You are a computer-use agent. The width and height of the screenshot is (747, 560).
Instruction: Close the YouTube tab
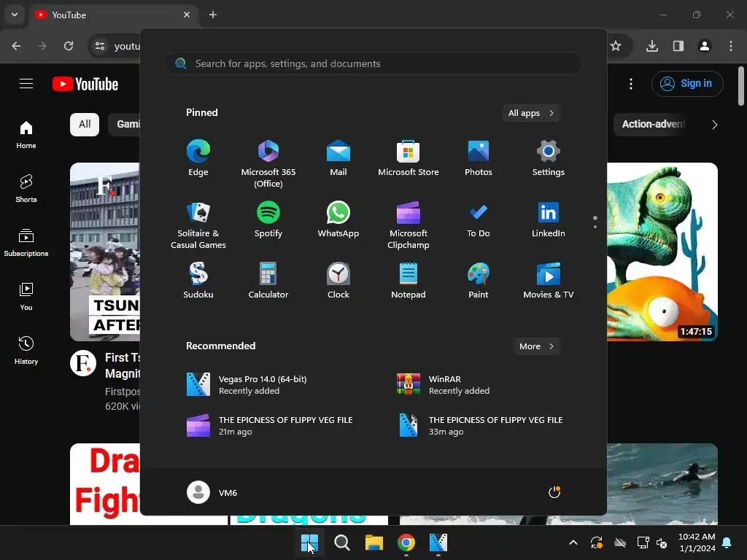pyautogui.click(x=187, y=15)
